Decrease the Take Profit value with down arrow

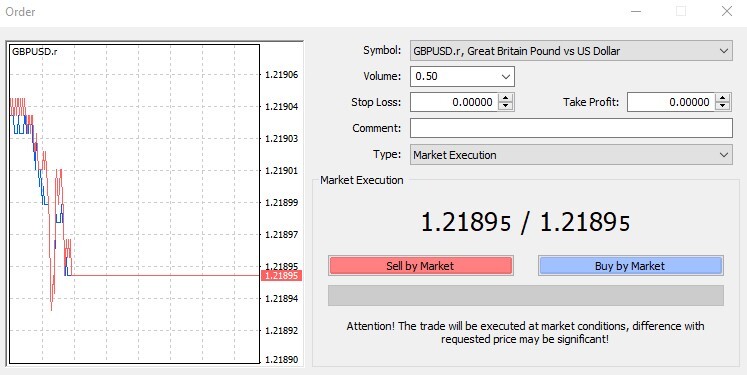point(723,106)
